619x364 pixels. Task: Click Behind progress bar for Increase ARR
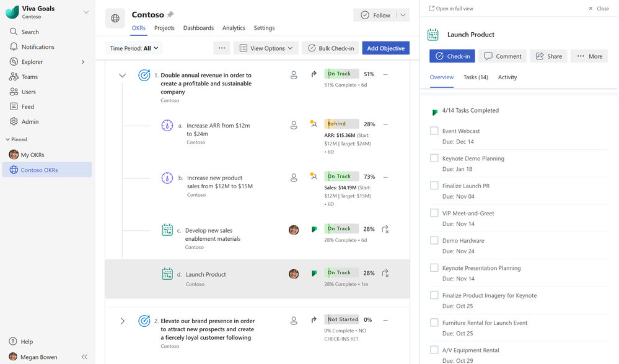tap(341, 124)
